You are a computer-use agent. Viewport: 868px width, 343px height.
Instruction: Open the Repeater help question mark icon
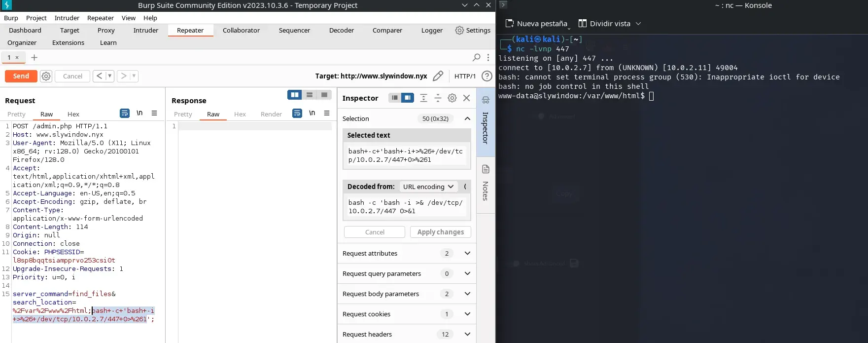pyautogui.click(x=487, y=76)
